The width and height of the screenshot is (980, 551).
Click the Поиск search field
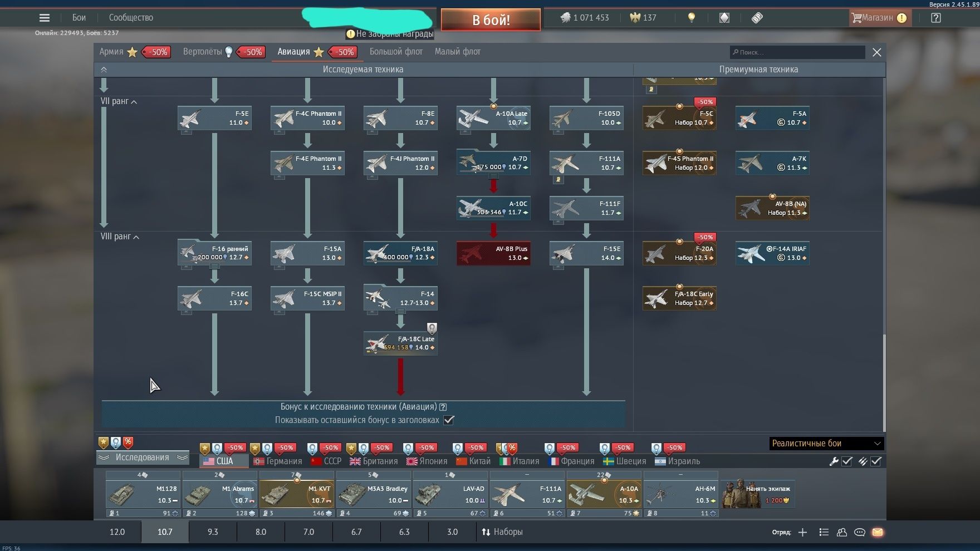pos(797,52)
